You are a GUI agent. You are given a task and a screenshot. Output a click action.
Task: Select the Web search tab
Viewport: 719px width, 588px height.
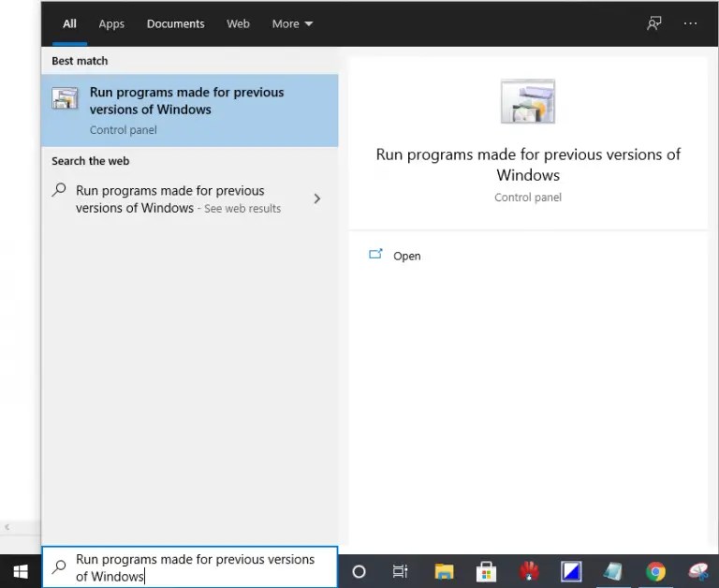(238, 23)
